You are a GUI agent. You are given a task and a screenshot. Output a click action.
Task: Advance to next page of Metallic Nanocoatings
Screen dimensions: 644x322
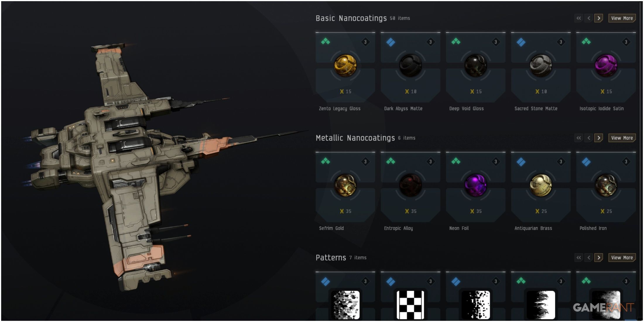click(599, 138)
